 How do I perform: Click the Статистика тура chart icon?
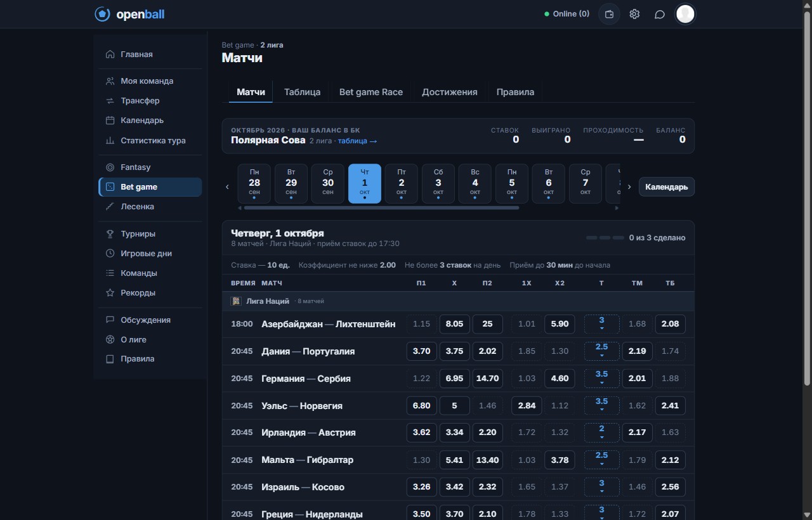click(110, 141)
